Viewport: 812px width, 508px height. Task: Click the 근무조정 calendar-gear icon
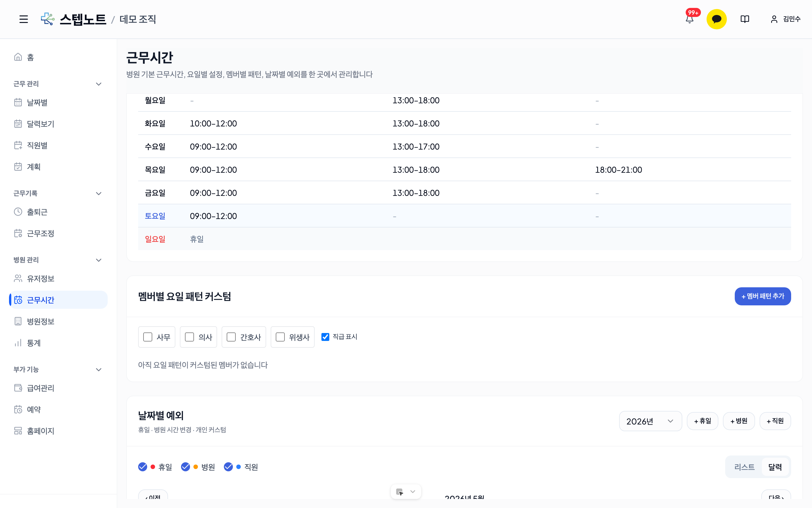pyautogui.click(x=18, y=233)
